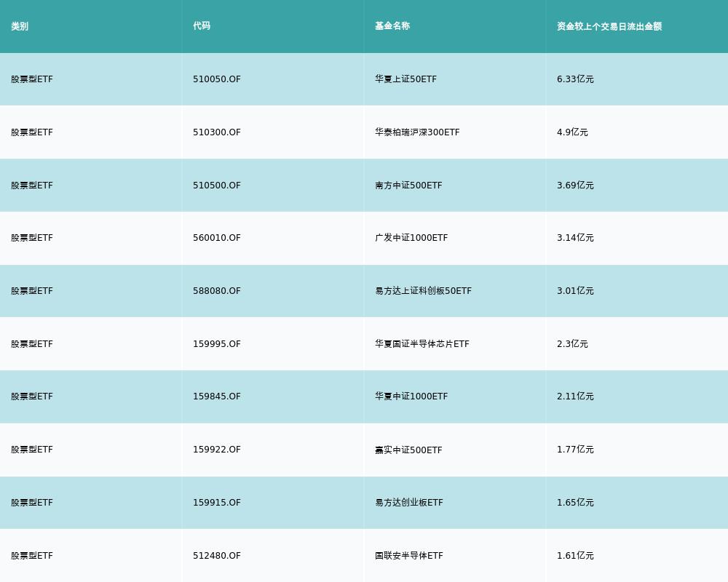Click 华泰柏瑞沪深300ETF fund name
The image size is (728, 582).
417,132
